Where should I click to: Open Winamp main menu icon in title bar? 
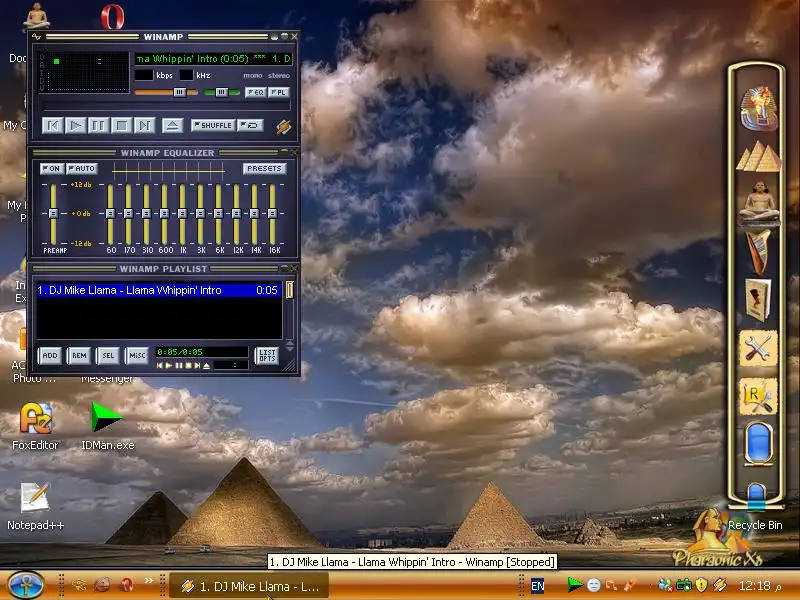coord(36,37)
